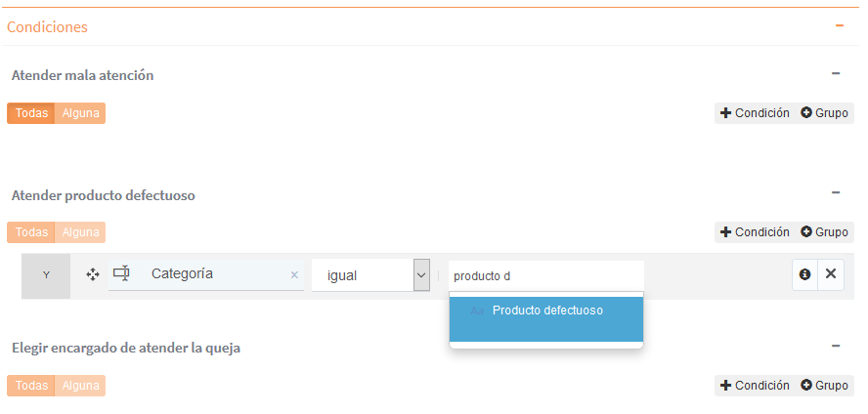The width and height of the screenshot is (868, 414).
Task: Add a Condición under Atender mala atención
Action: [x=755, y=112]
